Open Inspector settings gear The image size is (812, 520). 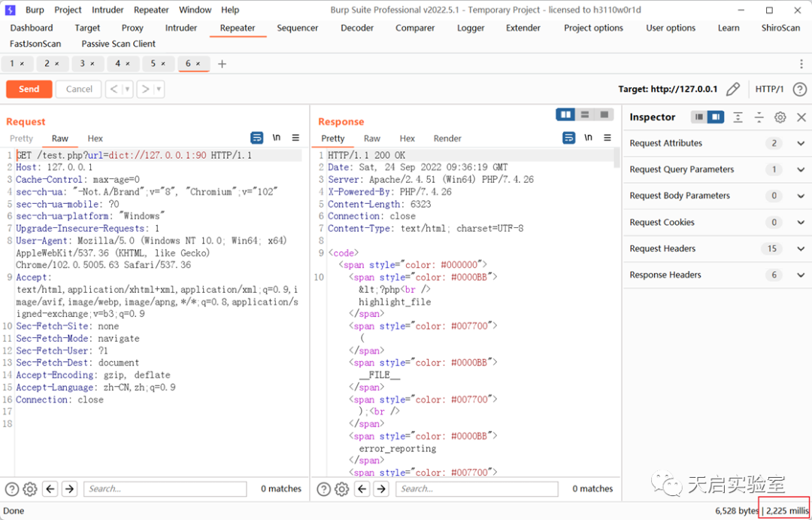780,117
